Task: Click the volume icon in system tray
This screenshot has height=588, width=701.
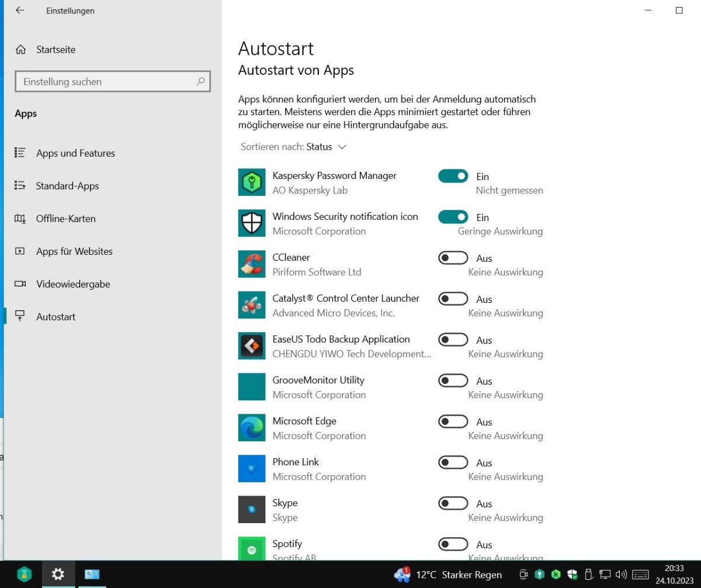Action: 621,575
